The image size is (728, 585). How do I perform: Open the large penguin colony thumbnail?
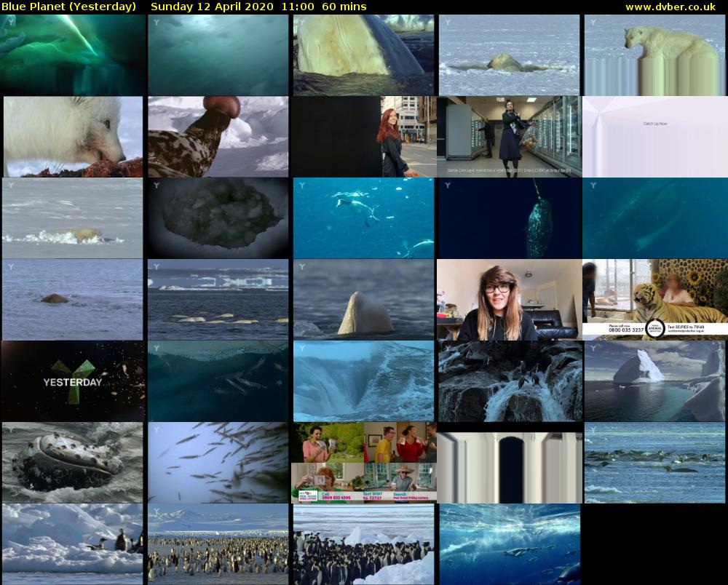tap(218, 544)
